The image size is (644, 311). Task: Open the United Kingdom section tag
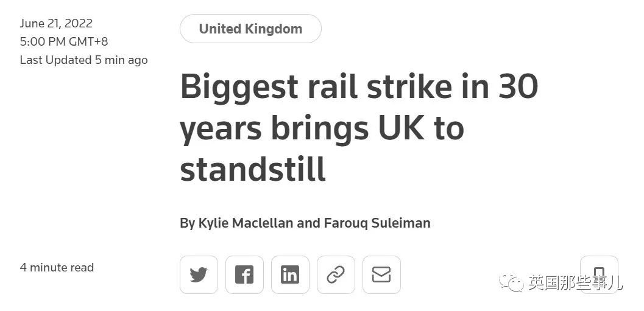(x=250, y=29)
